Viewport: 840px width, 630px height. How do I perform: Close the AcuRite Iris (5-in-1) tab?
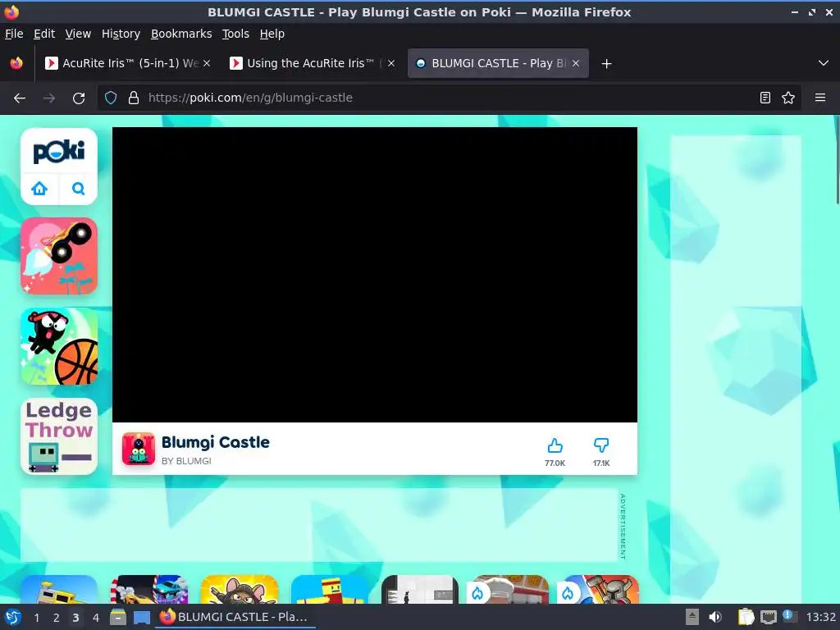(207, 63)
